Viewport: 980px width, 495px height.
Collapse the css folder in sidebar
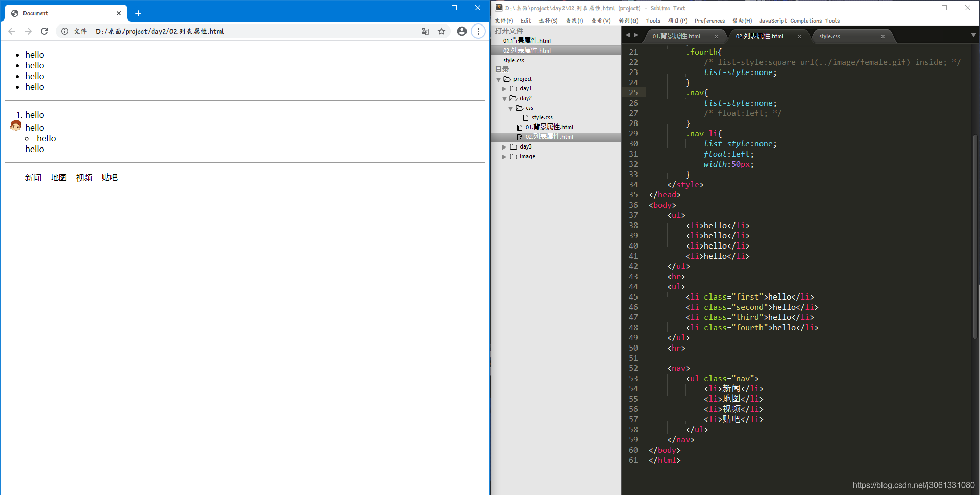click(x=510, y=108)
